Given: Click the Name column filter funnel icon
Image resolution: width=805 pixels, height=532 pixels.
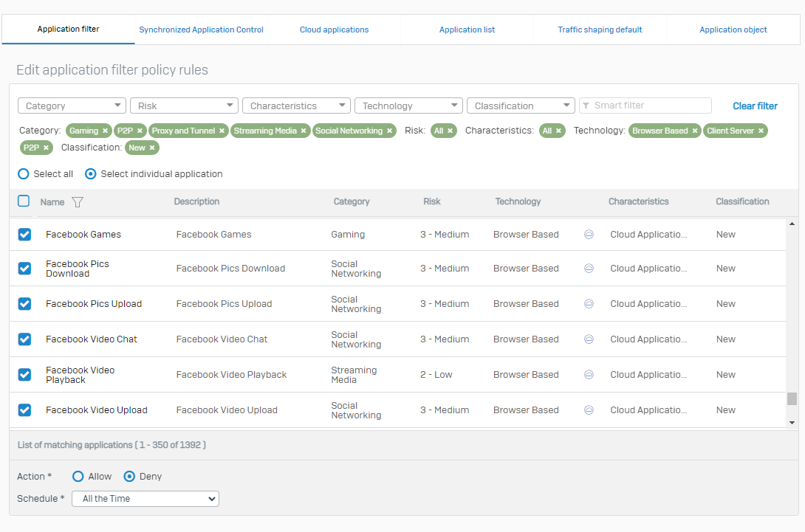Looking at the screenshot, I should coord(78,202).
